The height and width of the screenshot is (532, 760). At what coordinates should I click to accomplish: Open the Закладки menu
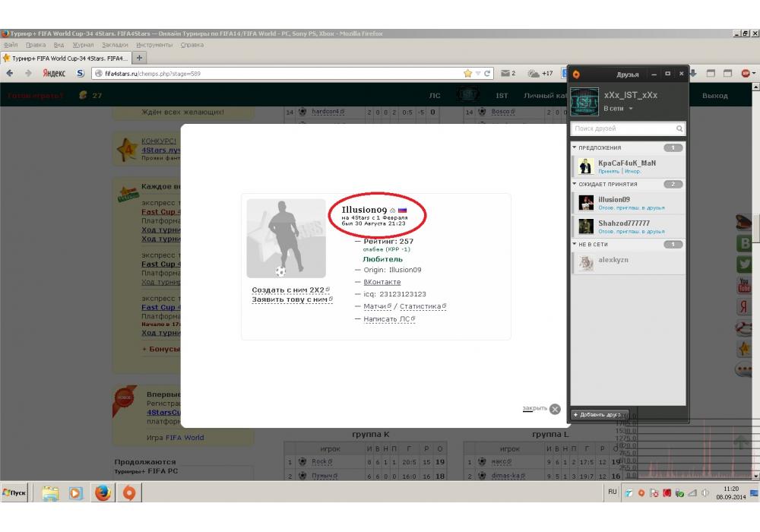click(115, 45)
